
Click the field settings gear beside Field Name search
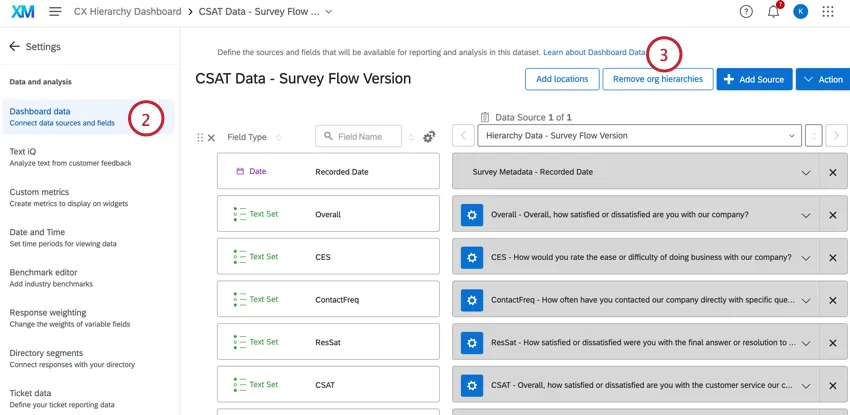pyautogui.click(x=429, y=137)
